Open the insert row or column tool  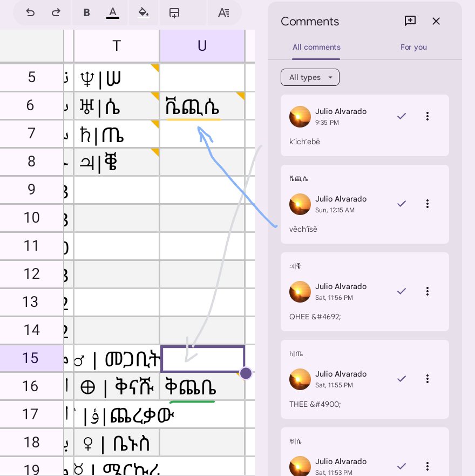tap(174, 13)
